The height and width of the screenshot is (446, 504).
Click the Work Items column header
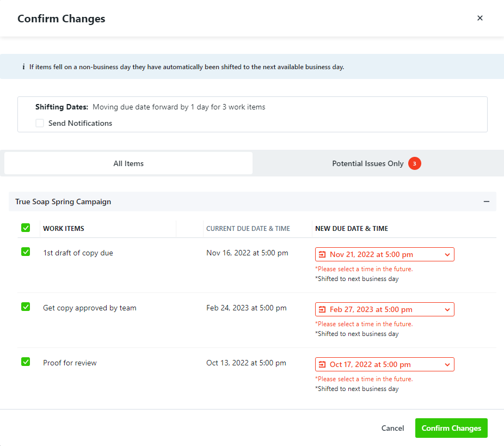(x=64, y=229)
